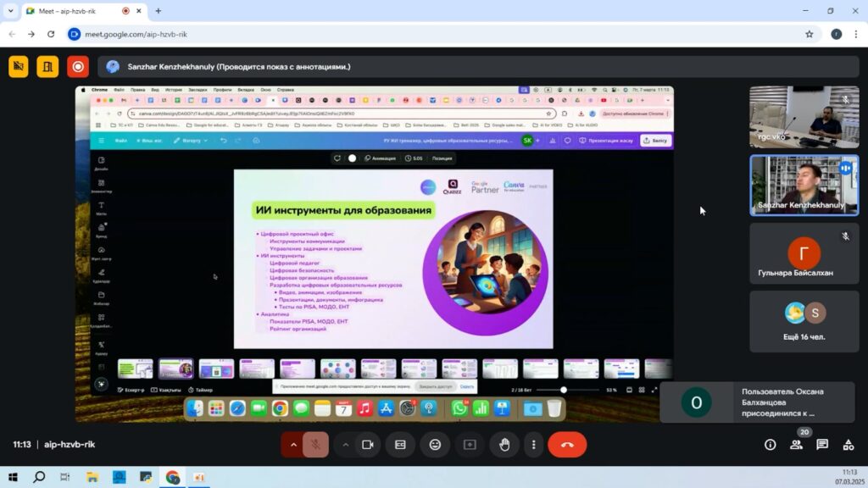Click 'Закладки' in the shared Mac menu bar

(198, 90)
